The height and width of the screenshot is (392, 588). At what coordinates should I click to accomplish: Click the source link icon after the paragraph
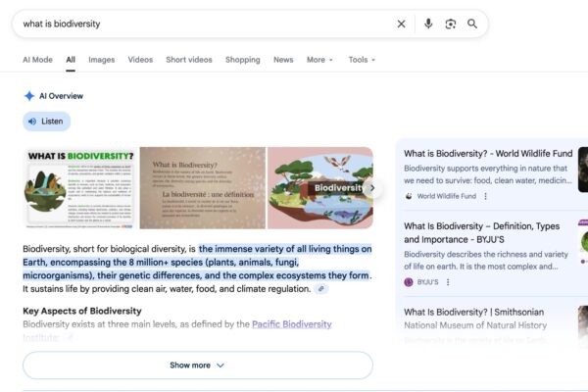pyautogui.click(x=322, y=289)
